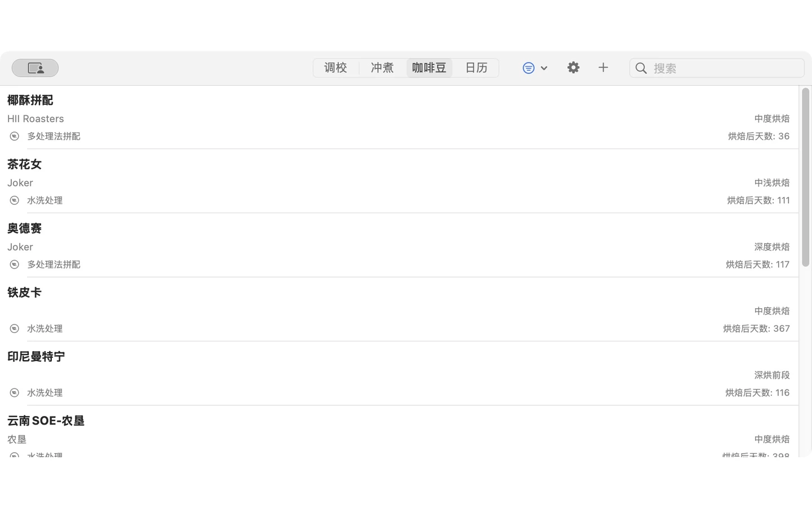Click 烘焙后天数: 36 value
The width and height of the screenshot is (812, 508).
[758, 136]
